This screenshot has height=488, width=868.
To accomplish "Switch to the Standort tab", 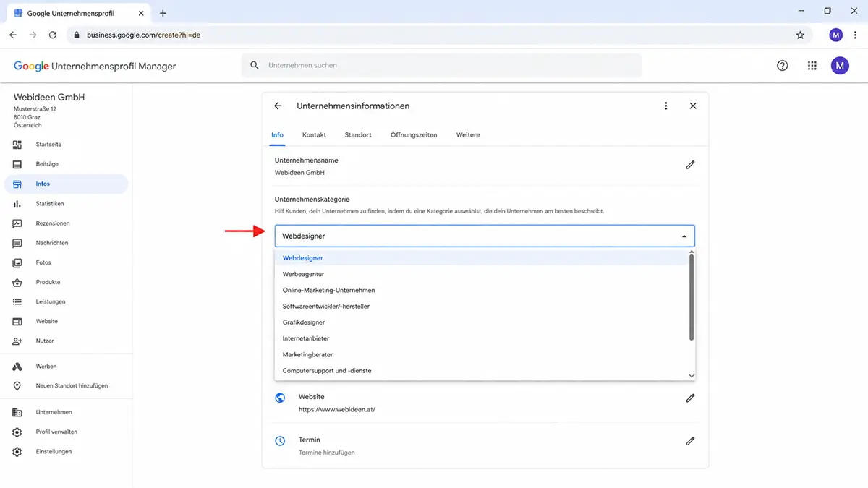I will pos(358,135).
